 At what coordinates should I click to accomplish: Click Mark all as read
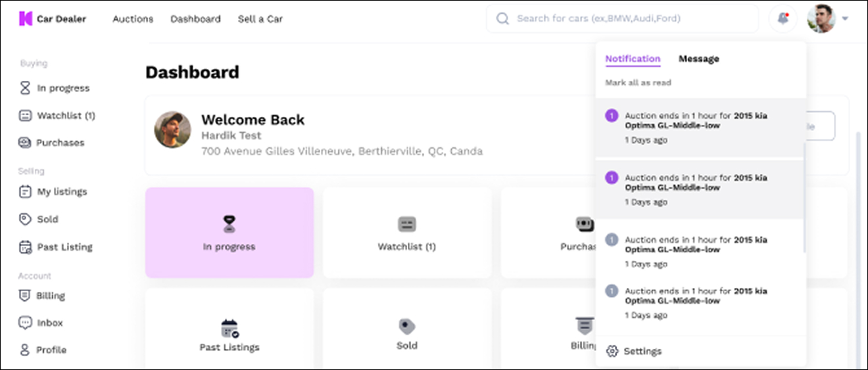point(638,83)
